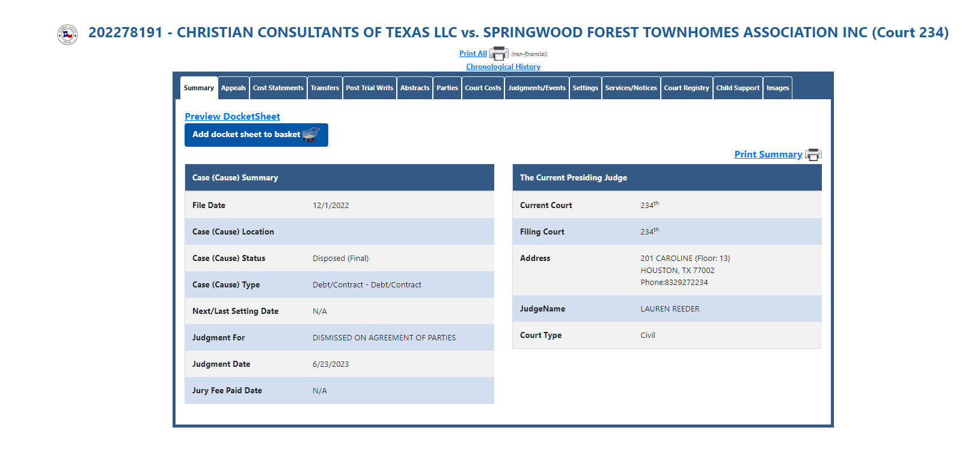Open the Judgments/Events tab
Screen dimensions: 980x457
(x=537, y=88)
